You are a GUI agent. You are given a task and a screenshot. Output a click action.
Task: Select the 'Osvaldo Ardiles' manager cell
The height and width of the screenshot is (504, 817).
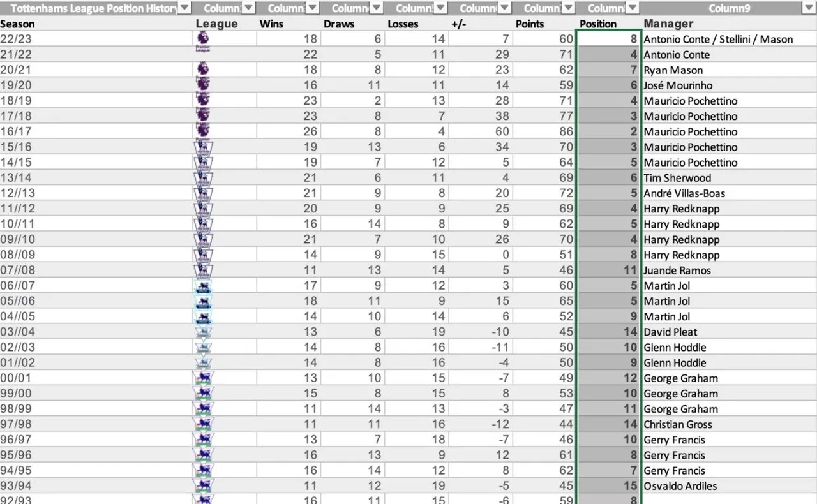(728, 485)
